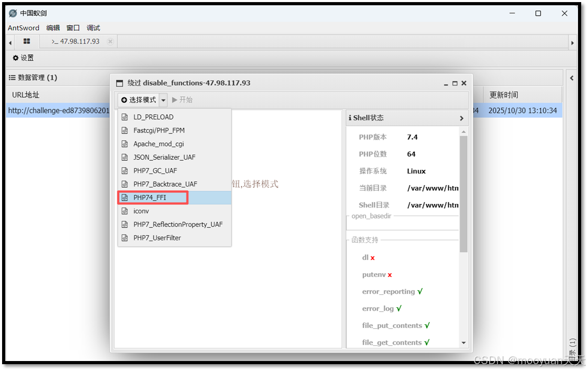This screenshot has width=588, height=371.
Task: Click the 当前目录 path value
Action: tap(433, 188)
